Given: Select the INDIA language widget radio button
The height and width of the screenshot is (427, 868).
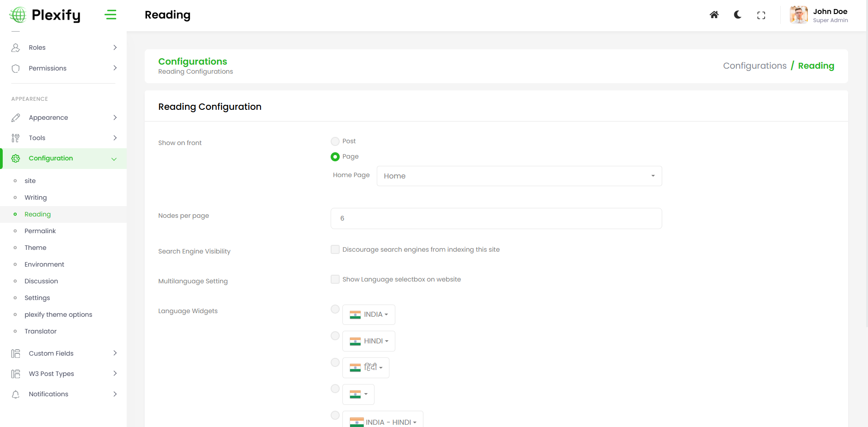Looking at the screenshot, I should [335, 309].
